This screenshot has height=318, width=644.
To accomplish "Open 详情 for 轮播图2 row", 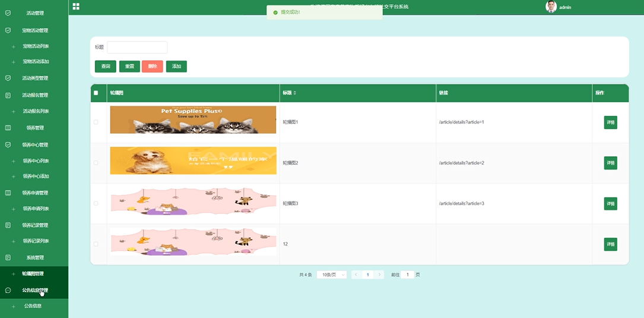I will coord(610,163).
